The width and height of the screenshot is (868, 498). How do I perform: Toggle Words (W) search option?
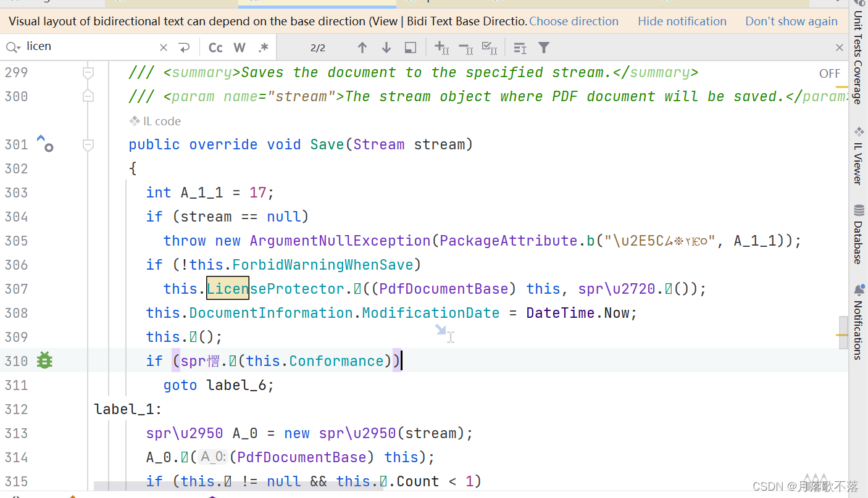pos(240,48)
